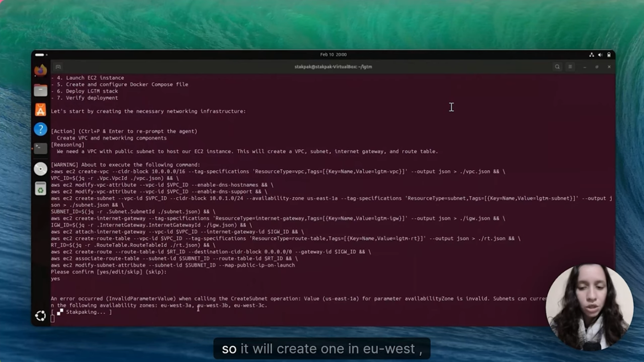The image size is (644, 362).
Task: Click the line '6. Deploy LGTM stack'
Action: tap(84, 91)
